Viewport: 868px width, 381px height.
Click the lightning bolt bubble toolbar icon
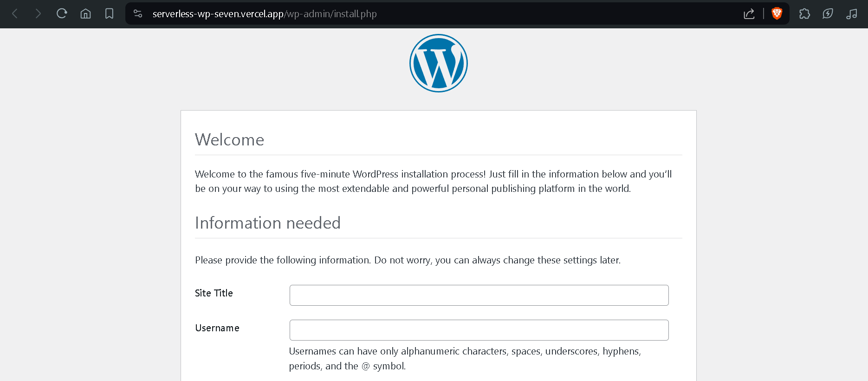coord(828,14)
